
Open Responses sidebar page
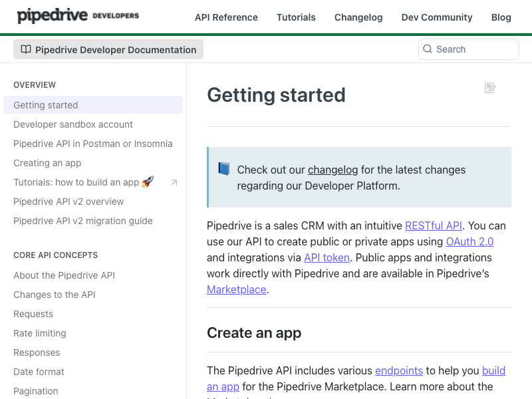37,353
